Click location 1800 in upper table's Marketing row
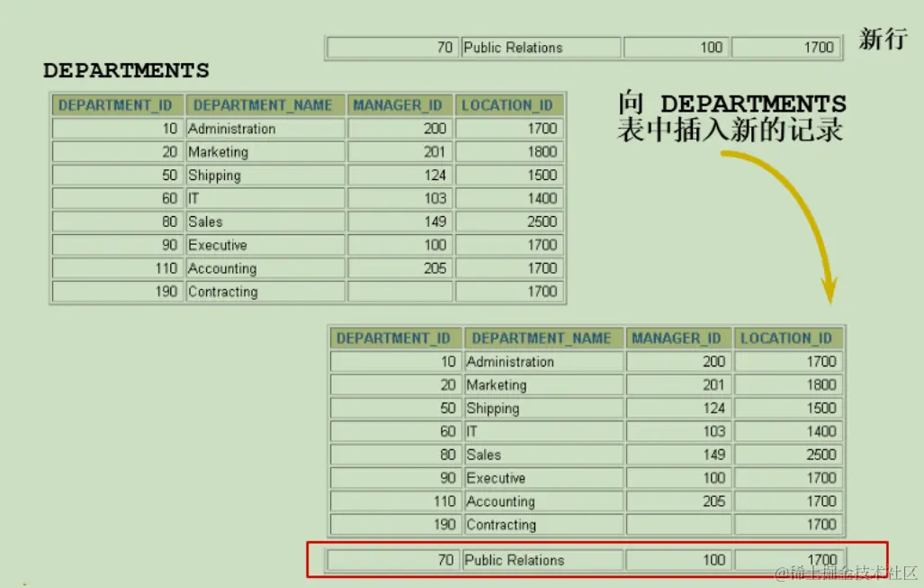924x588 pixels. [x=543, y=152]
